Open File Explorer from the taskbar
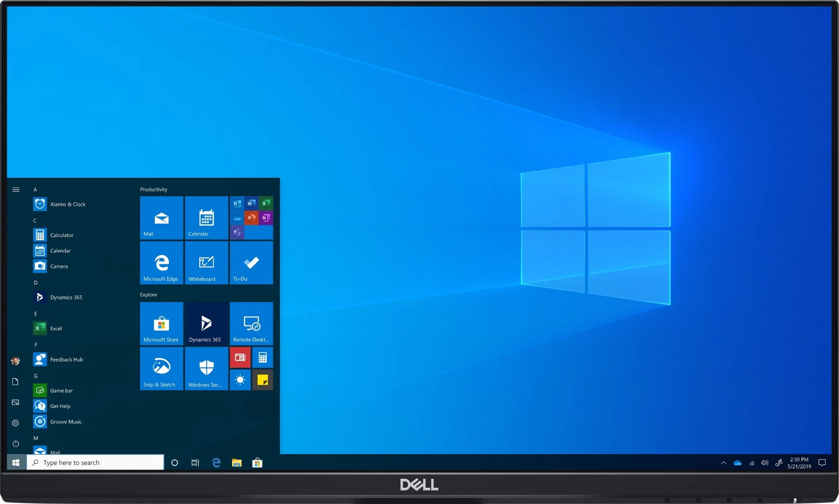The height and width of the screenshot is (504, 839). (x=237, y=463)
